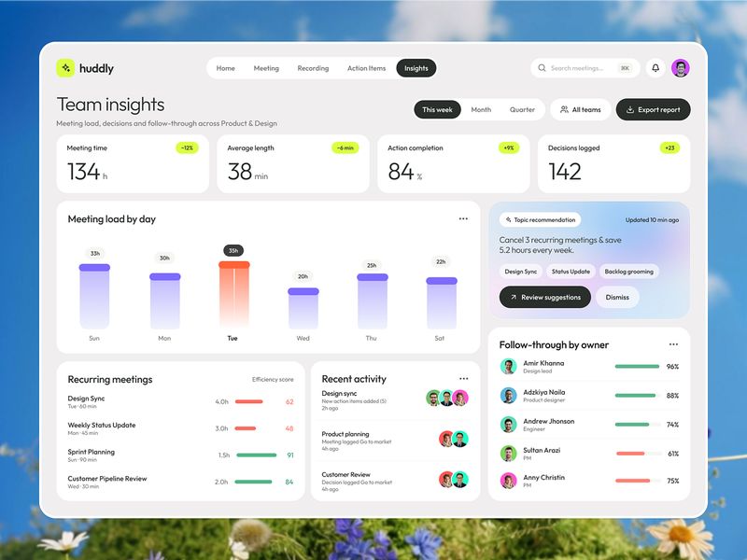Open the Meeting tab
The image size is (747, 560).
266,68
